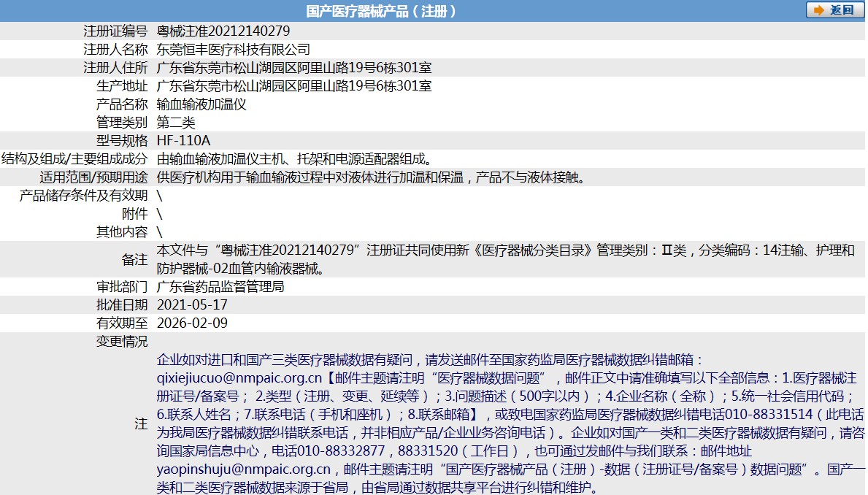Viewport: 868px width, 495px height.
Task: Select the 备注 remark text
Action: click(x=506, y=259)
